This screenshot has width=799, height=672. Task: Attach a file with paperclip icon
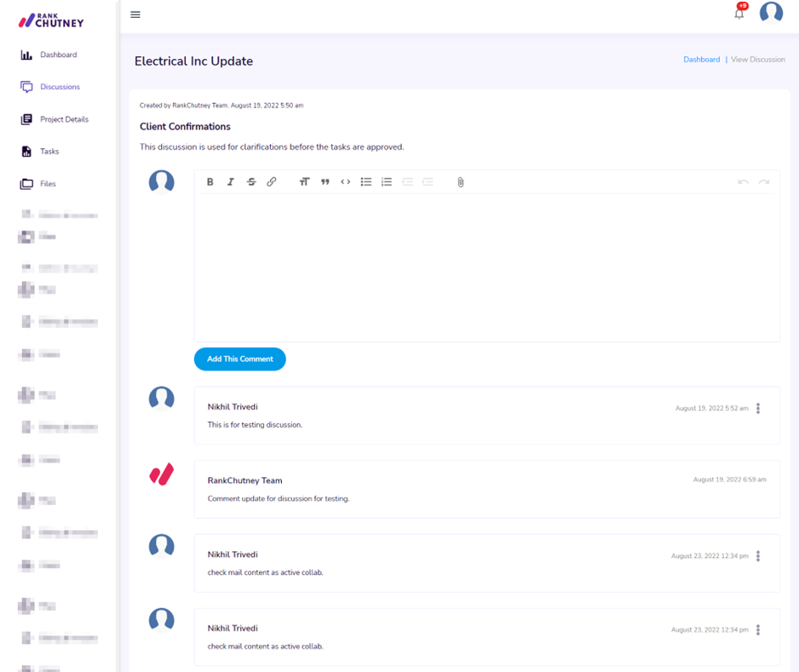[461, 182]
